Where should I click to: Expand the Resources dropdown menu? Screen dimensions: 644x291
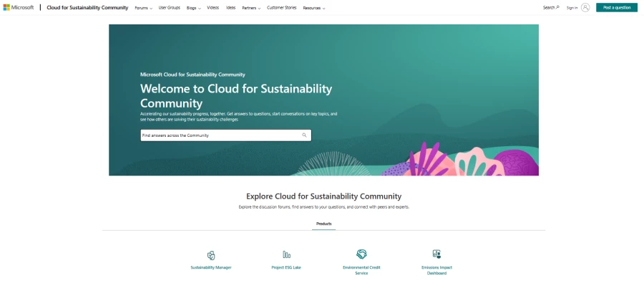coord(314,8)
